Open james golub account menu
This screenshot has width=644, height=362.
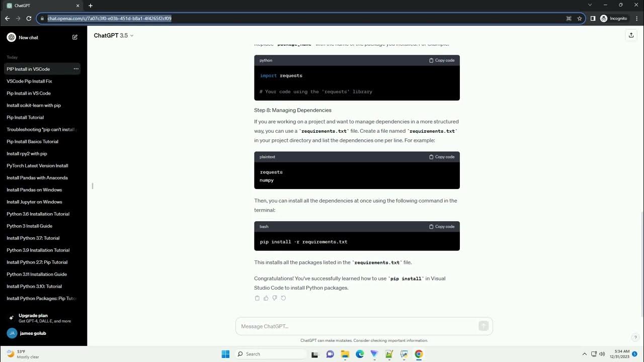coord(42,333)
